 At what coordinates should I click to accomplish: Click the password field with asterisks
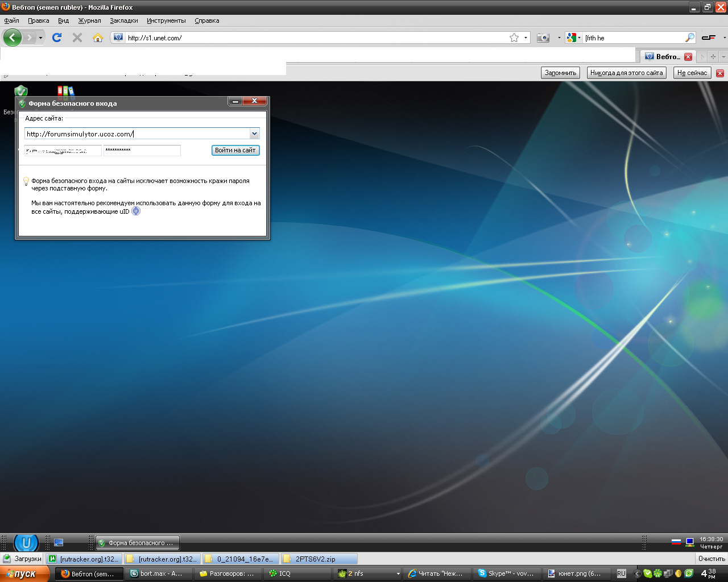[x=142, y=151]
